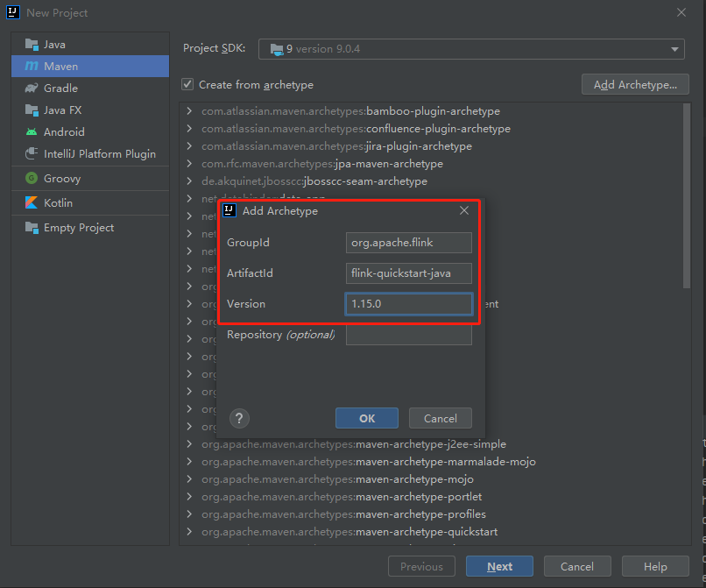Click the Version input field
Screen dimensions: 706x588
click(409, 304)
